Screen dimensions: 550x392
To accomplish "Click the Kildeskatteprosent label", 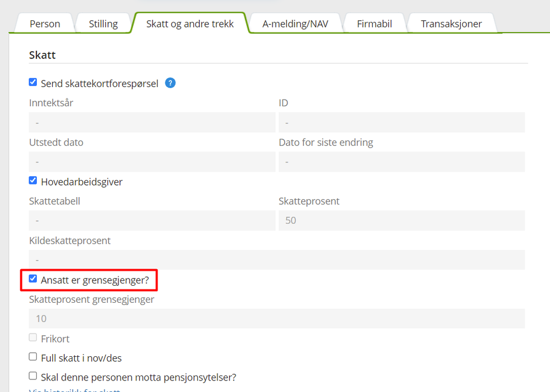I will click(70, 241).
